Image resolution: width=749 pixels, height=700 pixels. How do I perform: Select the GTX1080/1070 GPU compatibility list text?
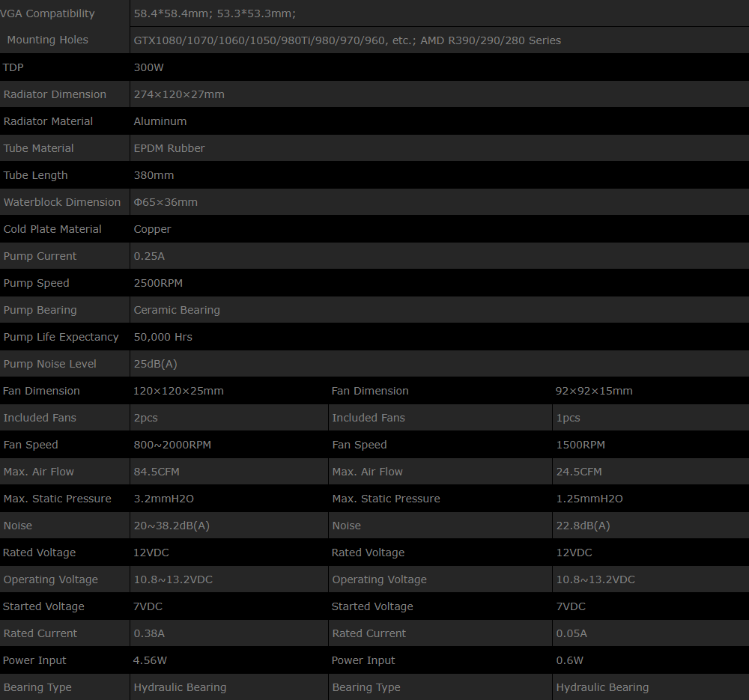point(347,40)
